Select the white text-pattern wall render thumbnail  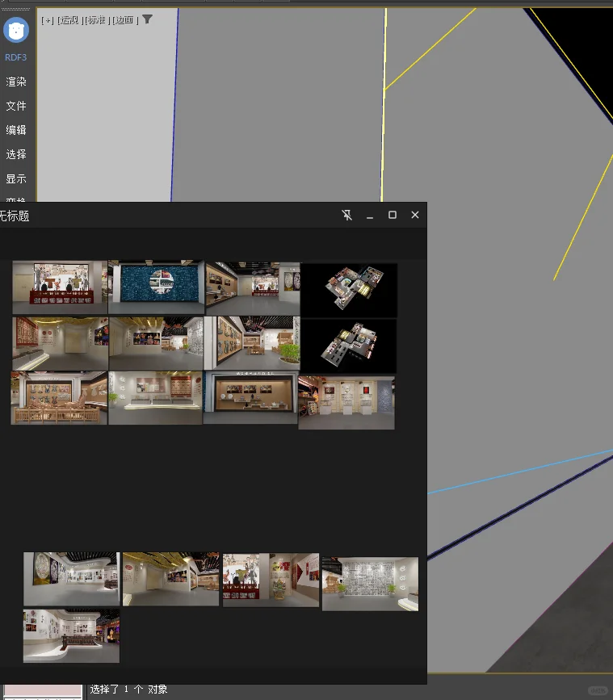(370, 584)
